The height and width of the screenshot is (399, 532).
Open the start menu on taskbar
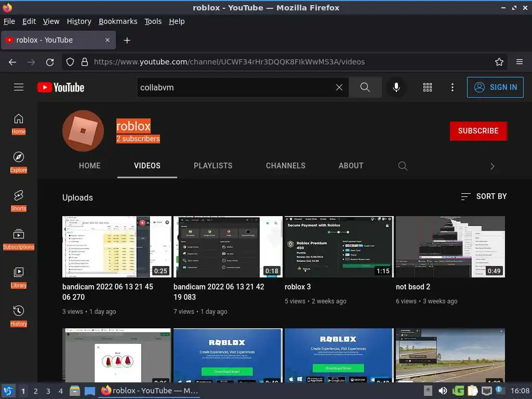pos(8,391)
